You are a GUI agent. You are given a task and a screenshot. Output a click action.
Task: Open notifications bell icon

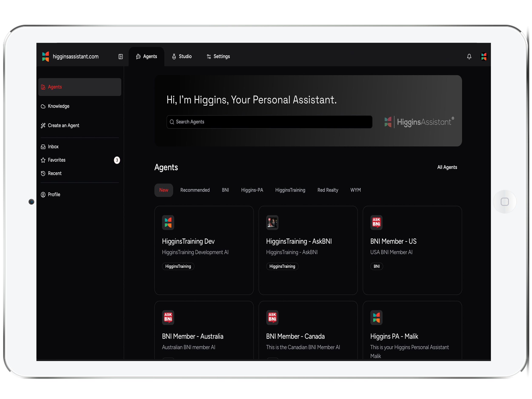(469, 57)
